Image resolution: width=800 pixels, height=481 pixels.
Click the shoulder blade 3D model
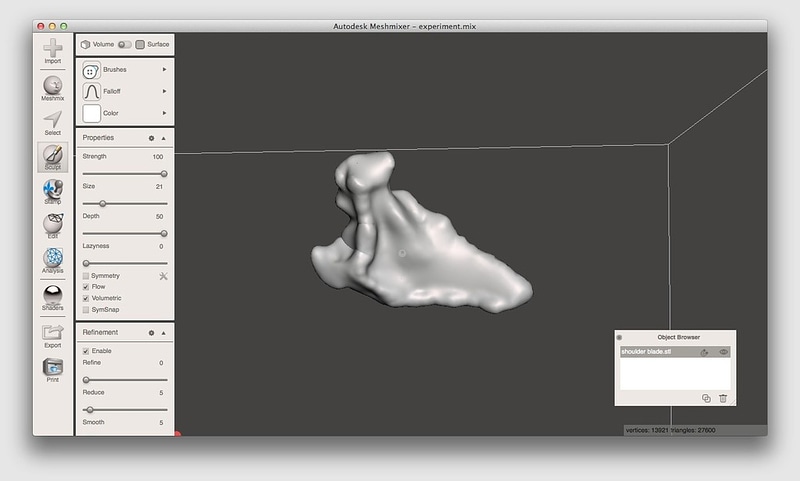[x=421, y=233]
